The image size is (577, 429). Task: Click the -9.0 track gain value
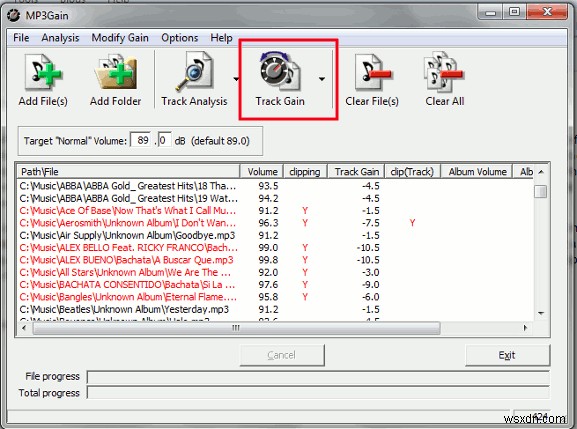pyautogui.click(x=370, y=285)
